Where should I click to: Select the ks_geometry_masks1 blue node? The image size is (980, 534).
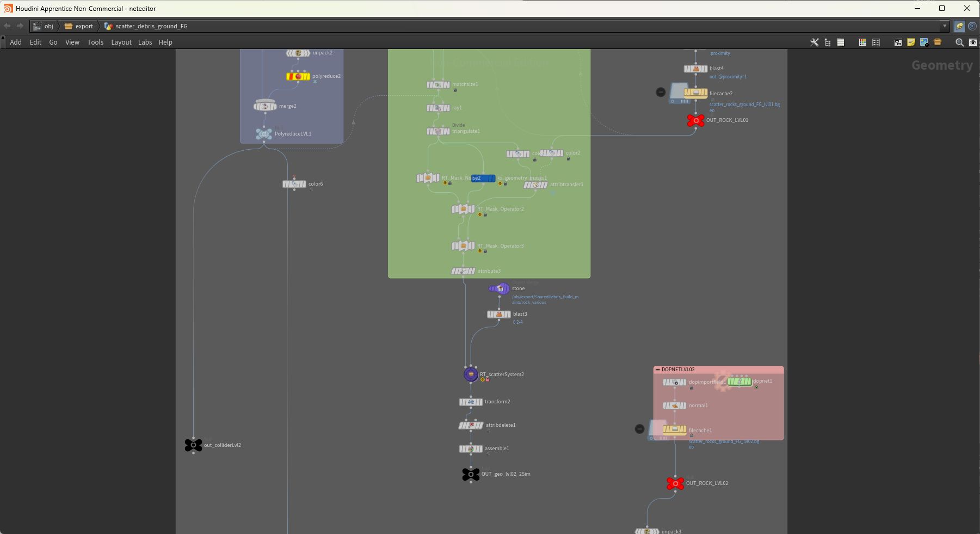coord(483,178)
